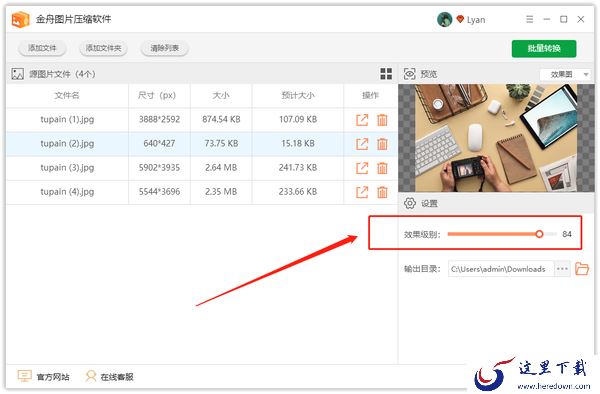
Task: Click the 金舟图片压缩软件 app logo
Action: click(20, 19)
